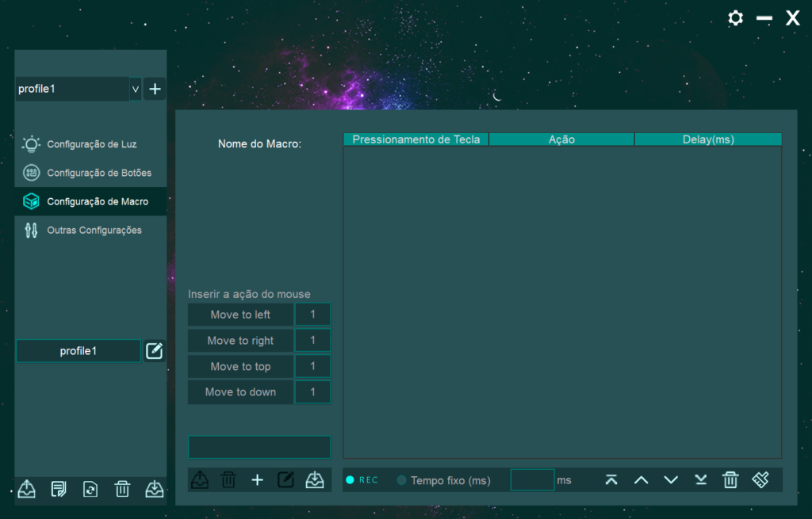The image size is (812, 519).
Task: Add a new macro with plus icon
Action: (257, 479)
